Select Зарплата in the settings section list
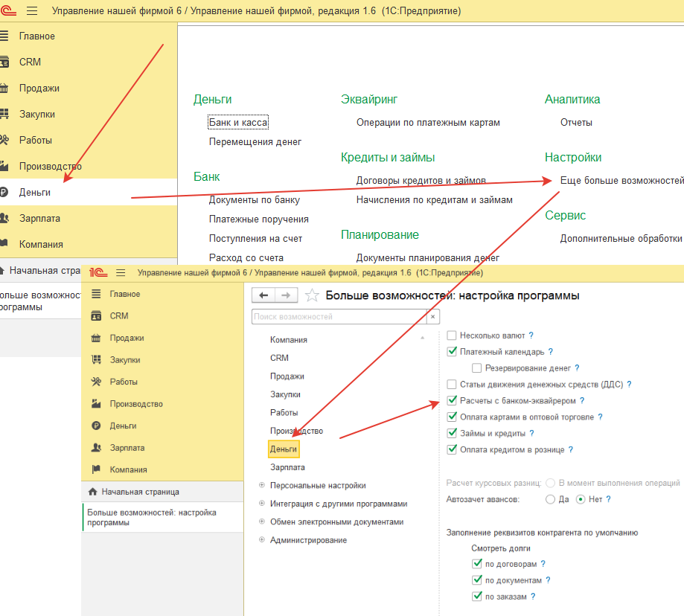Image resolution: width=684 pixels, height=616 pixels. click(x=287, y=467)
